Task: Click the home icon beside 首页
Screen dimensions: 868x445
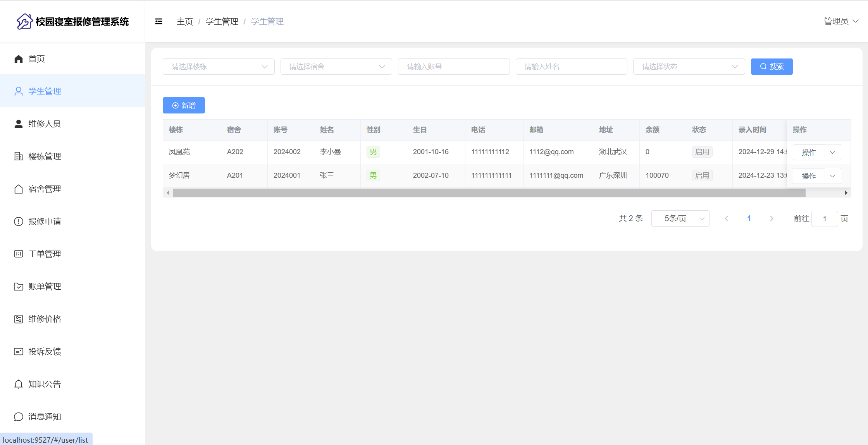Action: pos(19,59)
